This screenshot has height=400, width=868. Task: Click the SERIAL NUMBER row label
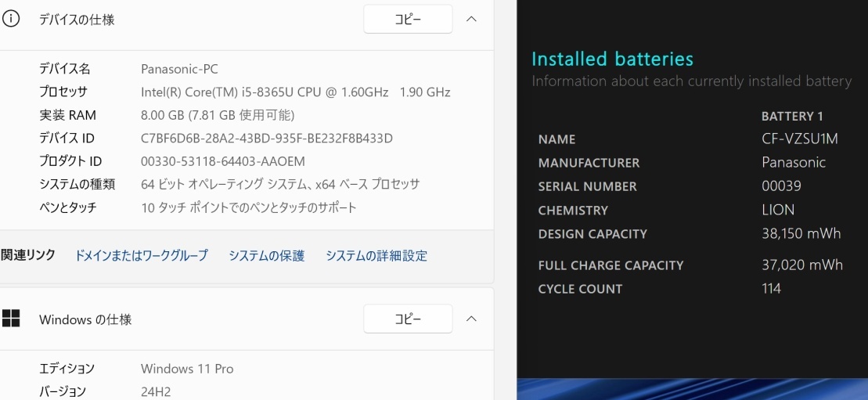point(587,187)
